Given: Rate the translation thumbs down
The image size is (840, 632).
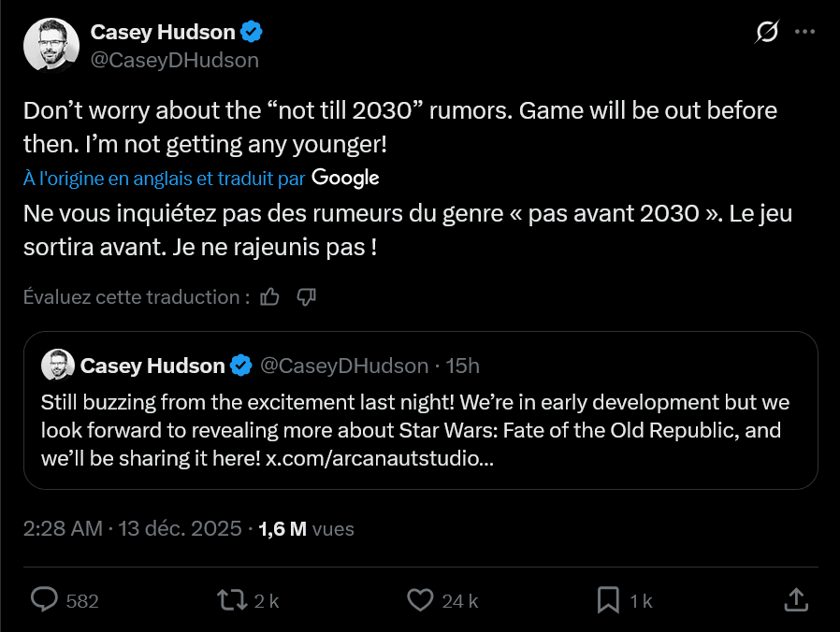Looking at the screenshot, I should 306,297.
